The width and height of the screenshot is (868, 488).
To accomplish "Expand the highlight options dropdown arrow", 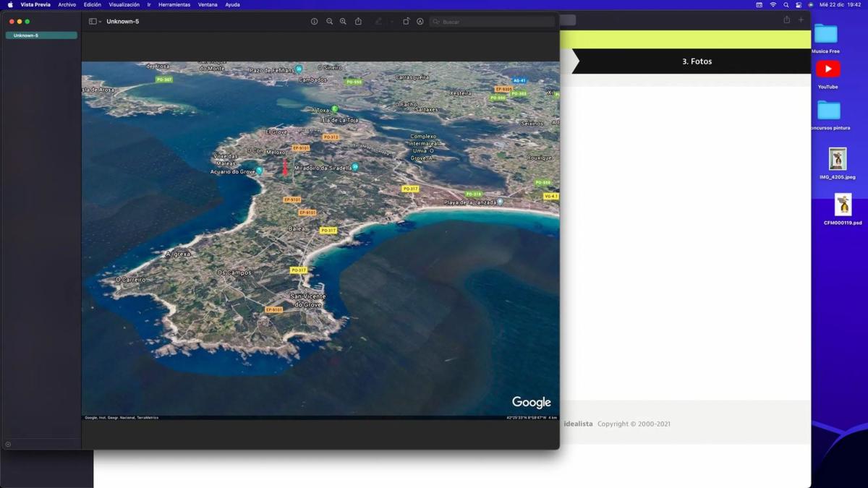I will pos(391,22).
